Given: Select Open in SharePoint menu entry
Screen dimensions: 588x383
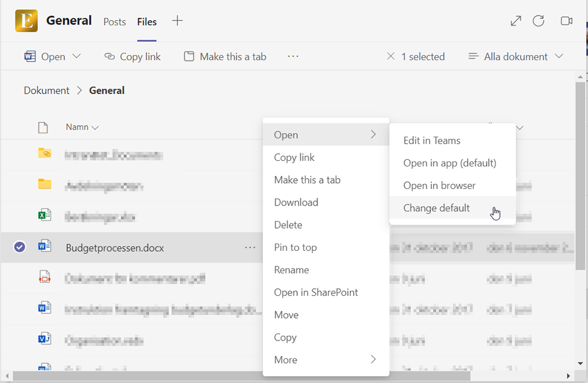Looking at the screenshot, I should (x=316, y=292).
